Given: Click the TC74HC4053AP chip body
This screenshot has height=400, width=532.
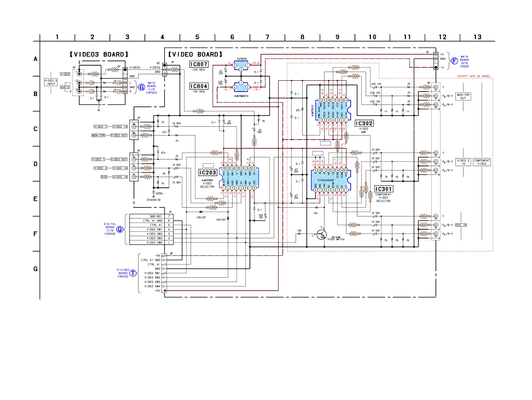Looking at the screenshot, I should (331, 180).
